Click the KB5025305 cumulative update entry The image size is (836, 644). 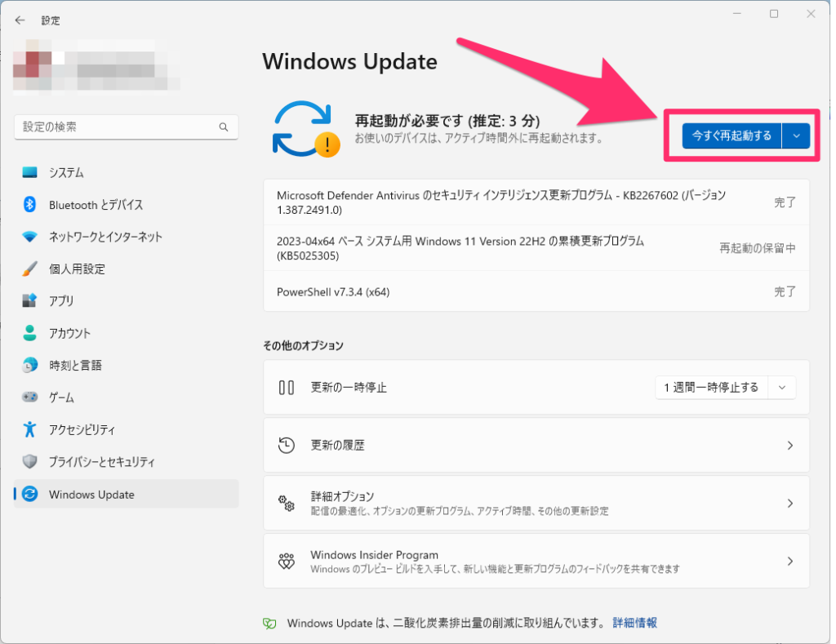536,248
